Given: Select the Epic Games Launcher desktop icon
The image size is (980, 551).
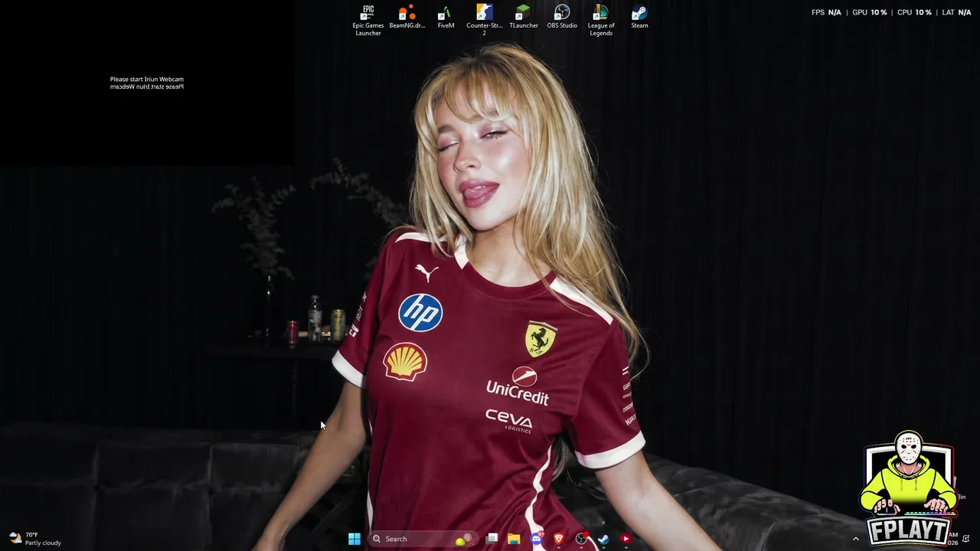Looking at the screenshot, I should tap(368, 21).
